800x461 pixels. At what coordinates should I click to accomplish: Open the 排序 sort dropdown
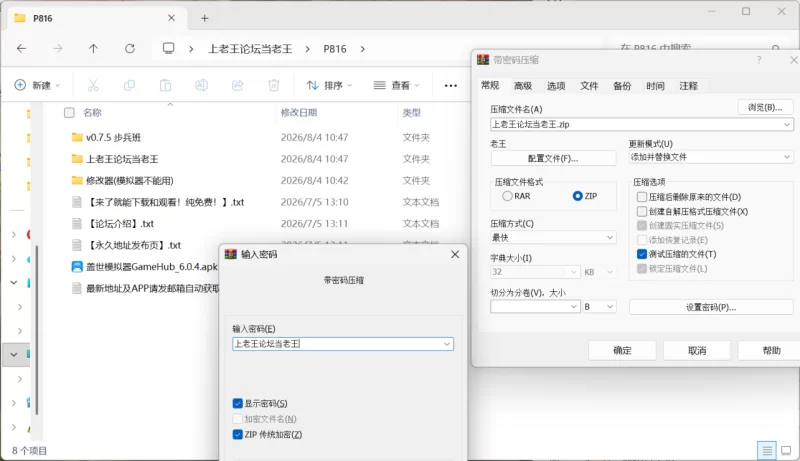tap(329, 85)
